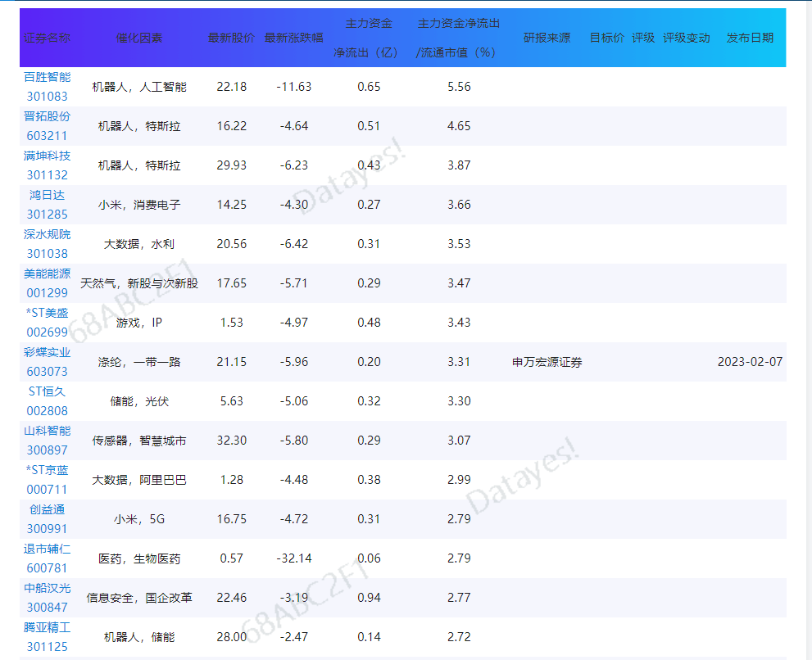Select the 4.65 outflow ratio value

point(459,126)
